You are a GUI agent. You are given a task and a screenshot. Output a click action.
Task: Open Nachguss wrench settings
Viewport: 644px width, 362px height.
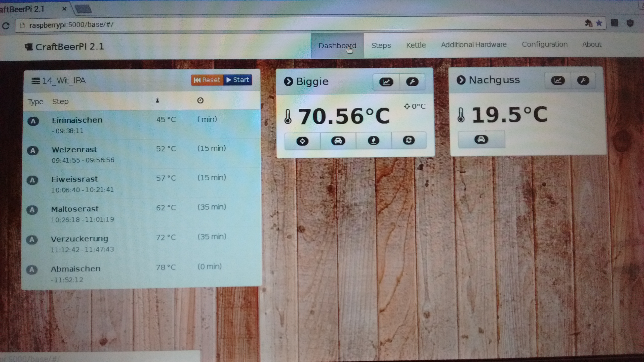[x=583, y=81]
